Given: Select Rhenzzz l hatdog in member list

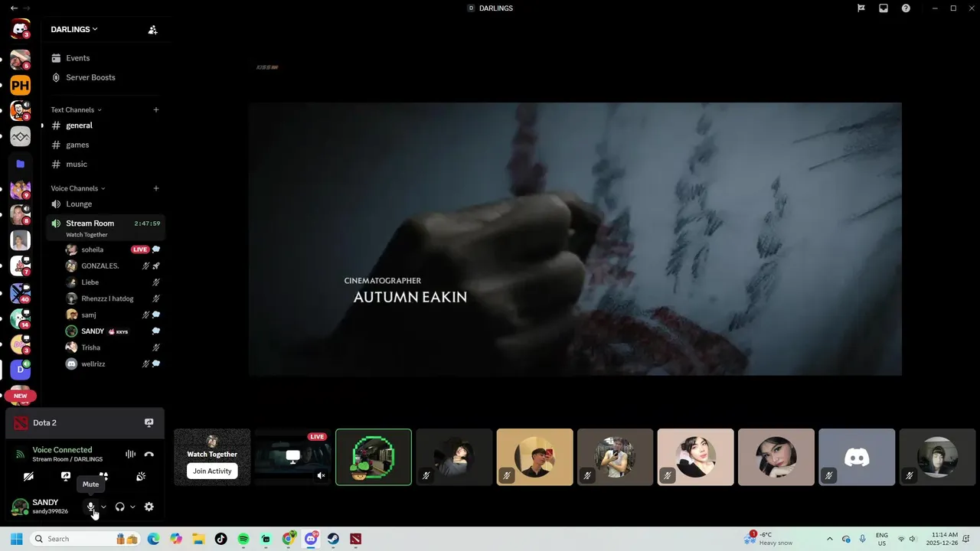Looking at the screenshot, I should click(x=113, y=298).
